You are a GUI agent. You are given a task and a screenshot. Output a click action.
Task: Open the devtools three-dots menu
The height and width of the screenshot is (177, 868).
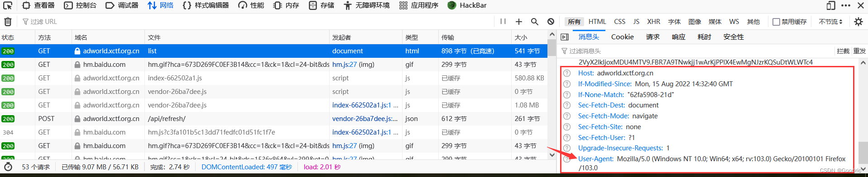pyautogui.click(x=845, y=5)
